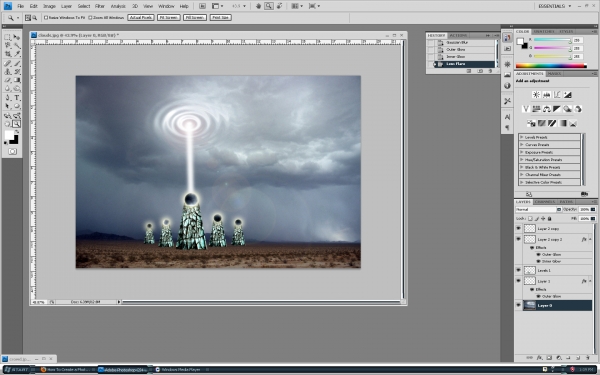The height and width of the screenshot is (375, 600).
Task: Click Brightness/Contrast adjustment icon
Action: [536, 95]
